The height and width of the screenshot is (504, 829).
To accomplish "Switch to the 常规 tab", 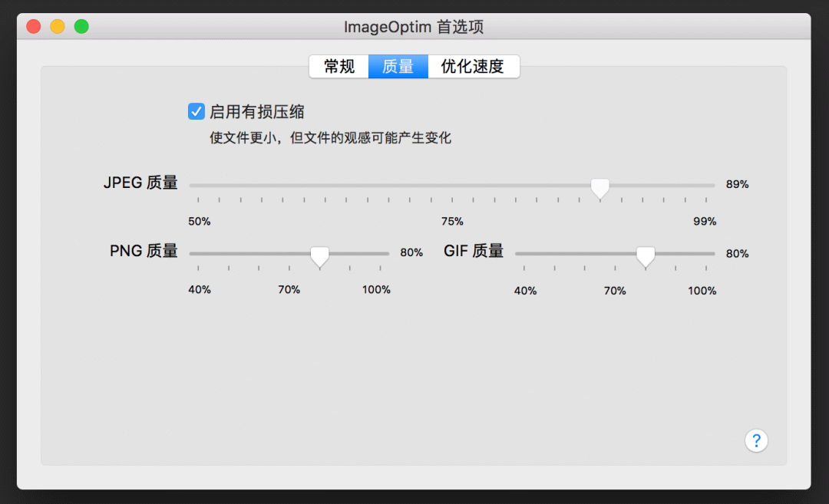I will 339,67.
